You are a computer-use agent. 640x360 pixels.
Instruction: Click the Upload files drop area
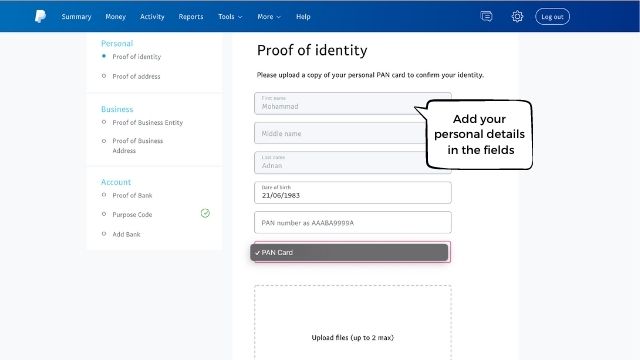pyautogui.click(x=353, y=322)
